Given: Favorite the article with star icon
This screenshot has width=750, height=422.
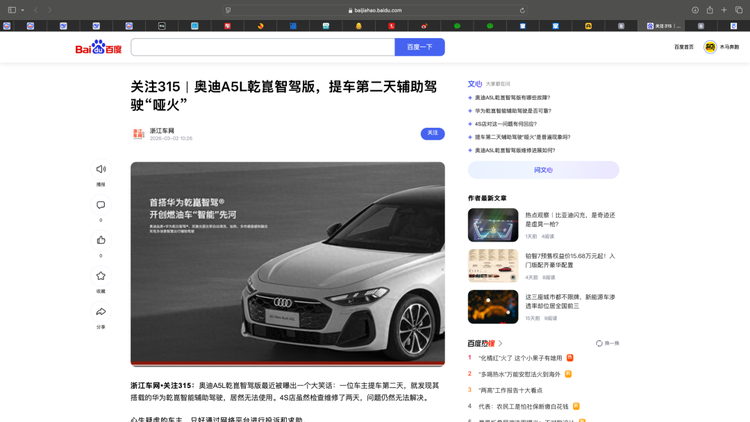Looking at the screenshot, I should coord(101,276).
